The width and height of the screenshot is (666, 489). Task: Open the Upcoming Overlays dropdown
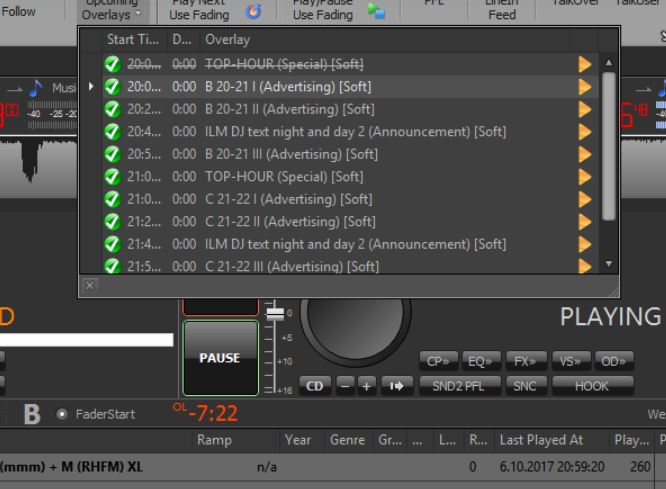pos(111,11)
